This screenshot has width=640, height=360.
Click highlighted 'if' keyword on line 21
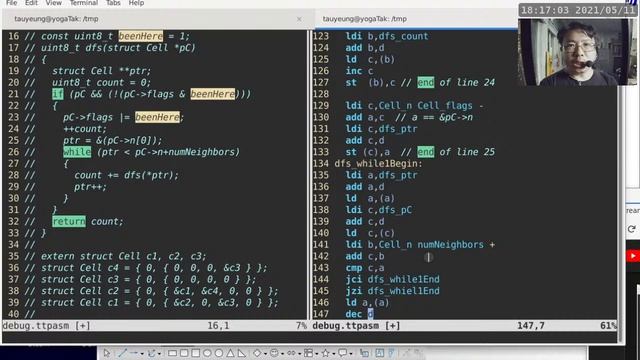pos(58,94)
